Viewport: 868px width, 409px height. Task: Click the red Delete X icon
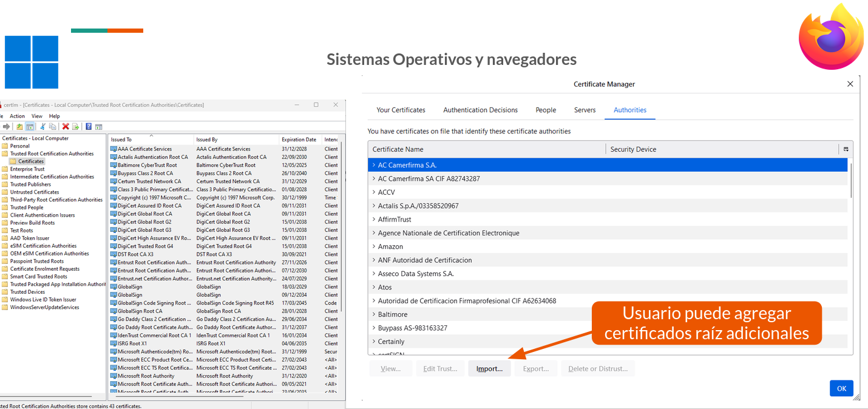(x=66, y=126)
